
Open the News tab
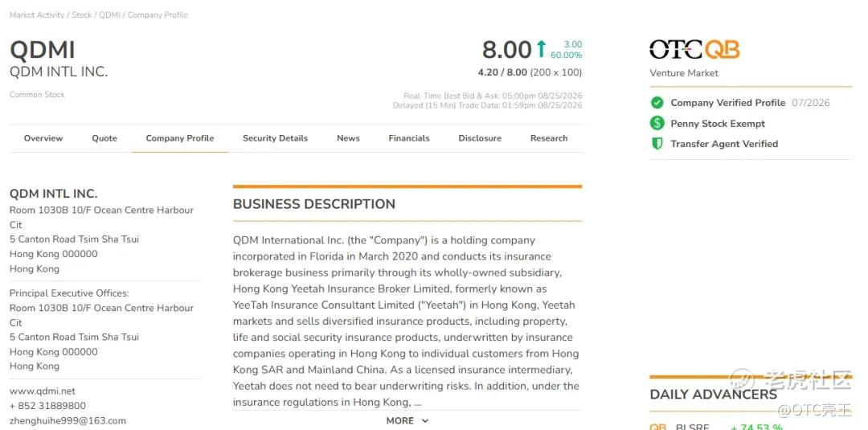click(348, 138)
